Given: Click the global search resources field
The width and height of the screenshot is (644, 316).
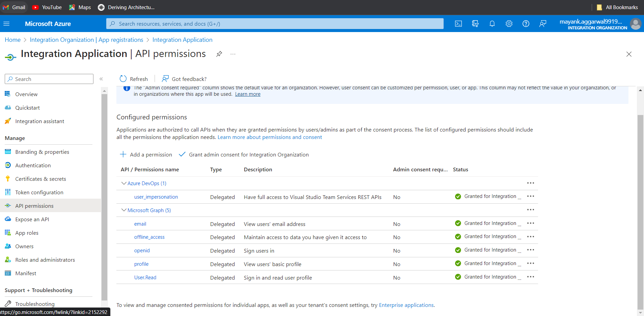Looking at the screenshot, I should [275, 24].
